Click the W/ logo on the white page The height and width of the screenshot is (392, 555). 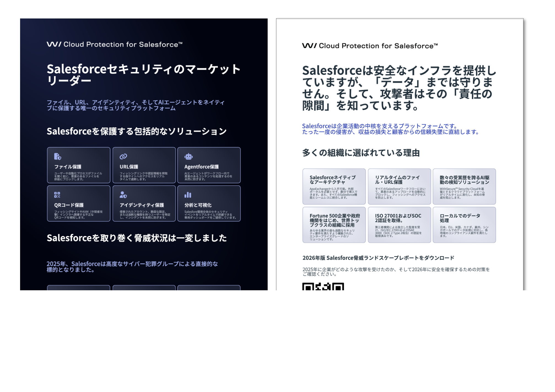(309, 46)
